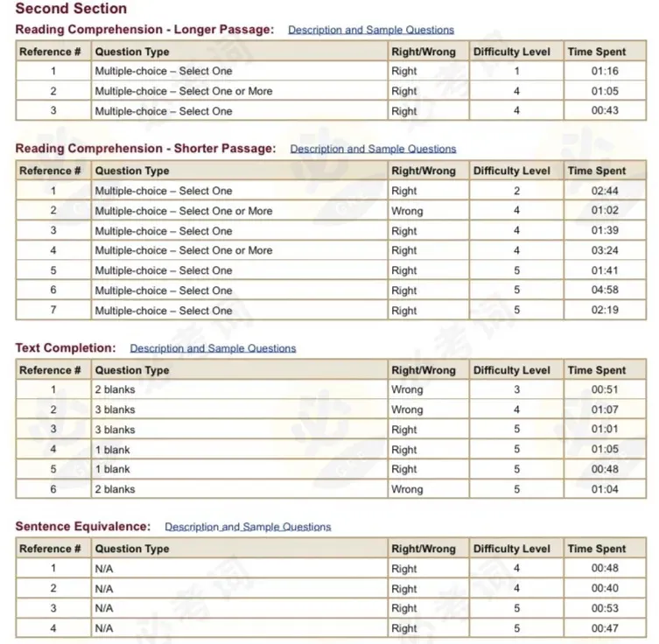Screen dimensions: 659x644
Task: Click Difficulty Level header in Text Completion table
Action: [512, 370]
